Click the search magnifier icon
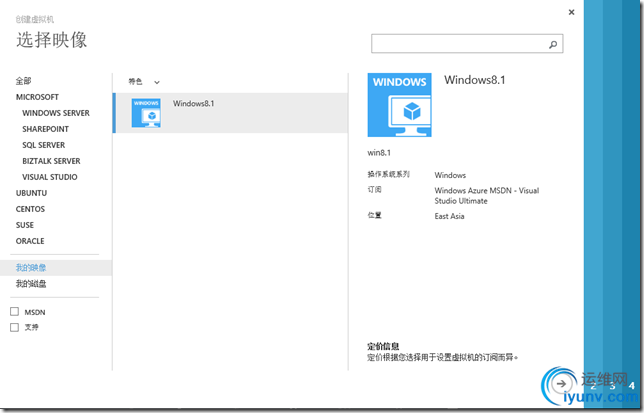The width and height of the screenshot is (644, 413). 553,44
